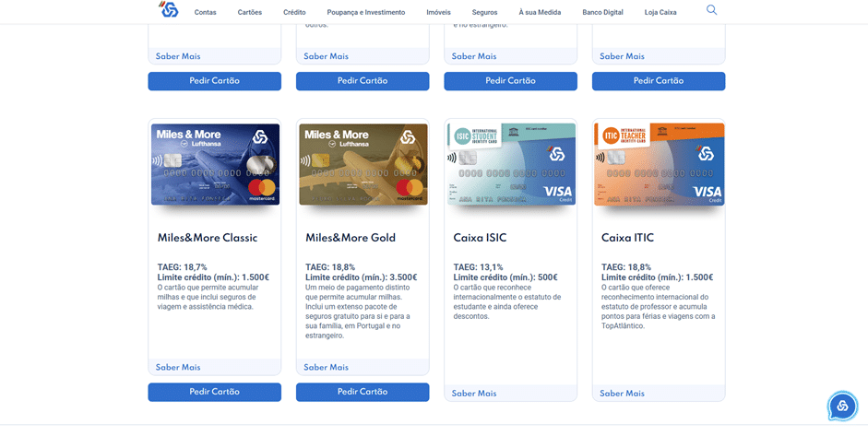Select the Caixa ITIC card image
This screenshot has width=868, height=436.
[x=659, y=164]
